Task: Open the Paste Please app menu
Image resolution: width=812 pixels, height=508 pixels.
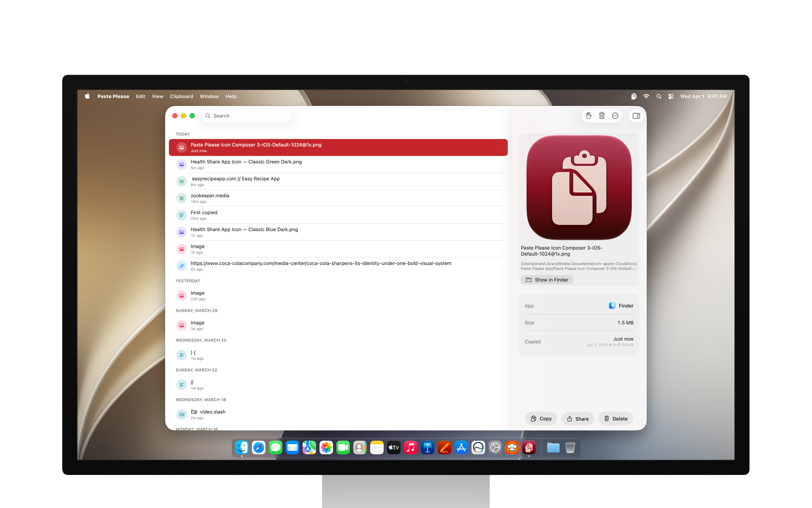Action: 113,97
